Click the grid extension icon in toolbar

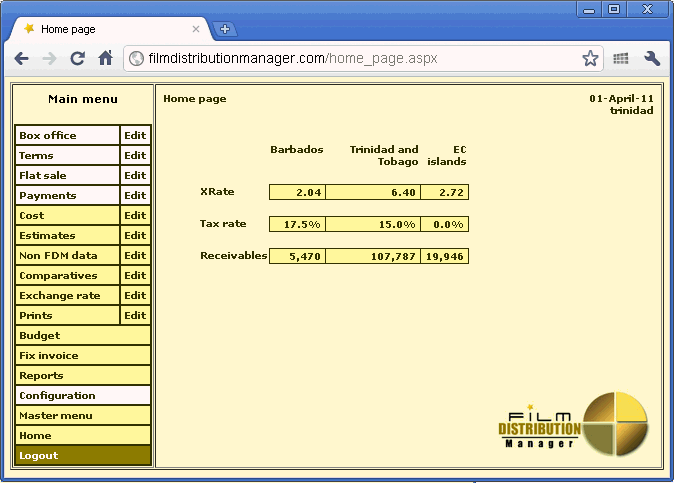point(621,59)
